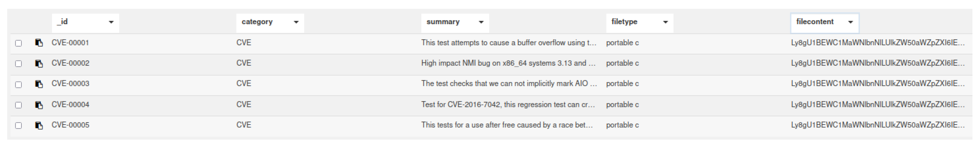Click the copy icon for row CVE-00001
Image resolution: width=980 pixels, height=150 pixels.
(x=39, y=43)
